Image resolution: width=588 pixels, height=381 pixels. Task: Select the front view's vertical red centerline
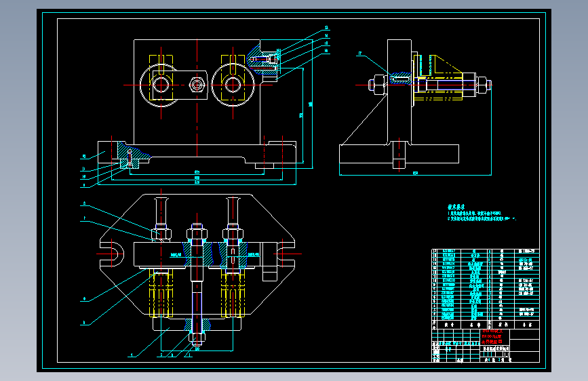click(197, 98)
